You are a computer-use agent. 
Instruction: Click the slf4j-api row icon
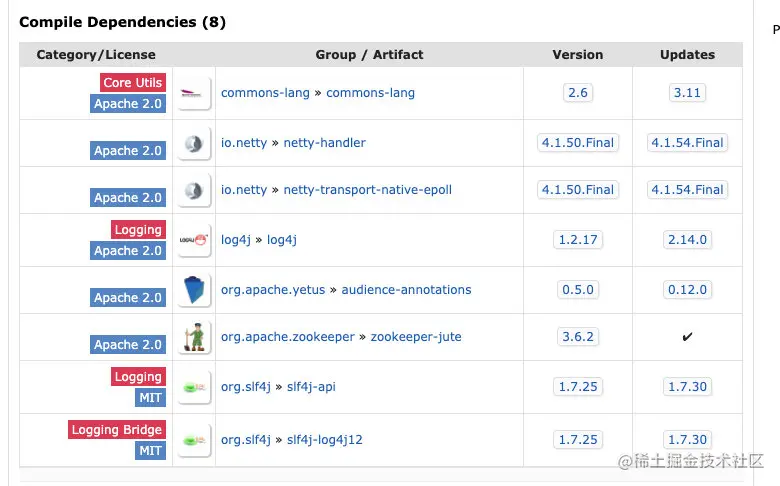tap(194, 387)
